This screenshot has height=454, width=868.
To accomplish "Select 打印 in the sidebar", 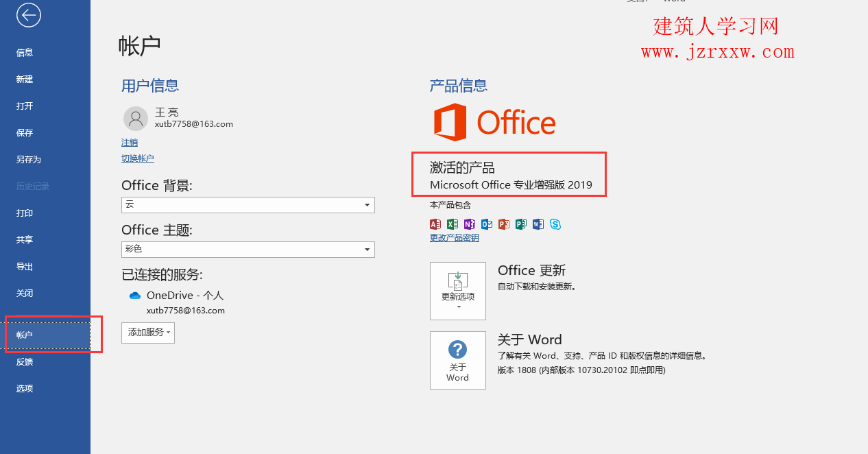I will coord(25,213).
